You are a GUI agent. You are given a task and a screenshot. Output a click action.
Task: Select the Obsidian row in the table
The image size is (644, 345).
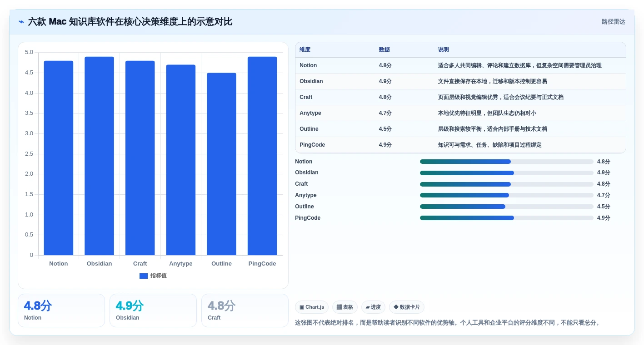(460, 81)
